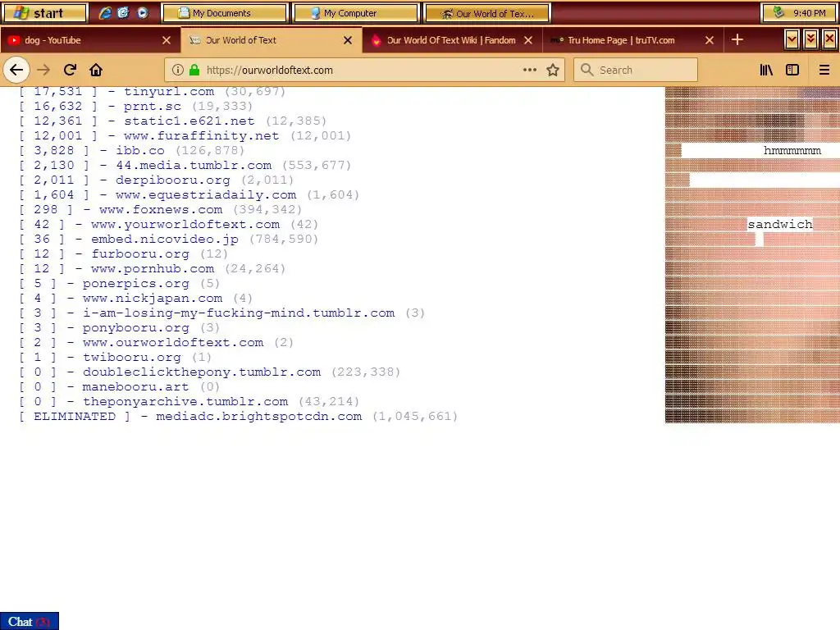Open the ponybooru.org link
The image size is (840, 630).
(136, 328)
